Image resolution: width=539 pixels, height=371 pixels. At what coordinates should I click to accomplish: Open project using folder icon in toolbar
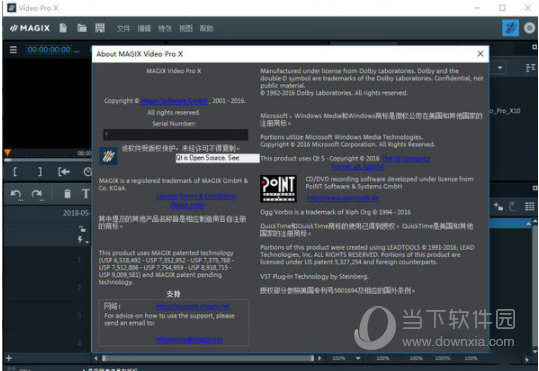click(82, 28)
